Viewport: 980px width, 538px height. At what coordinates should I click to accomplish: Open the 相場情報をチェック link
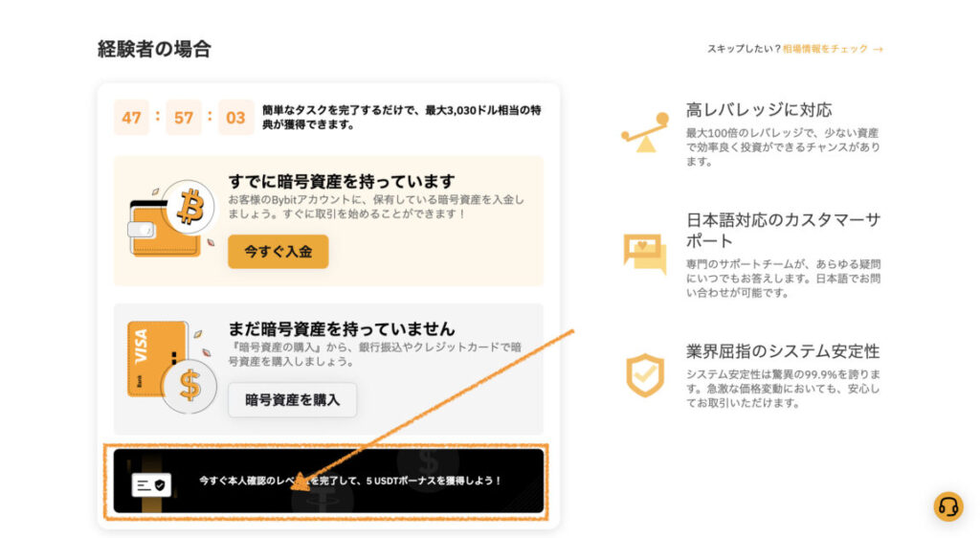(x=825, y=49)
